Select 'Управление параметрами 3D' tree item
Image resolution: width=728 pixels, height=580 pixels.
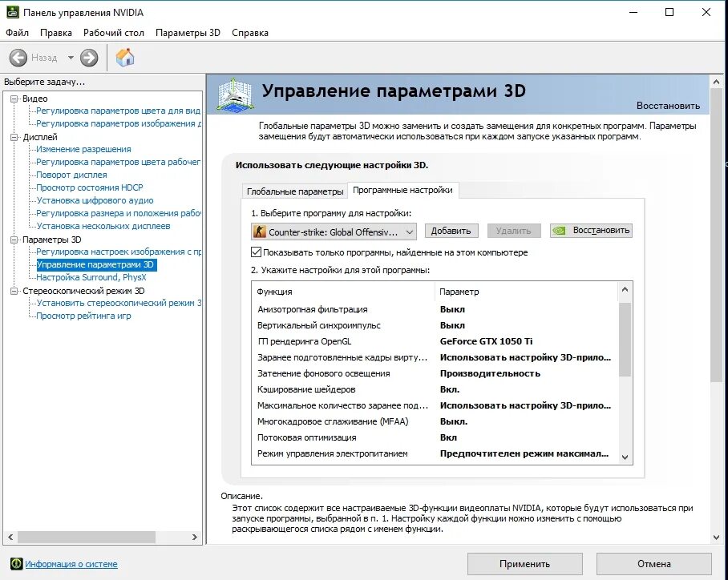(95, 264)
